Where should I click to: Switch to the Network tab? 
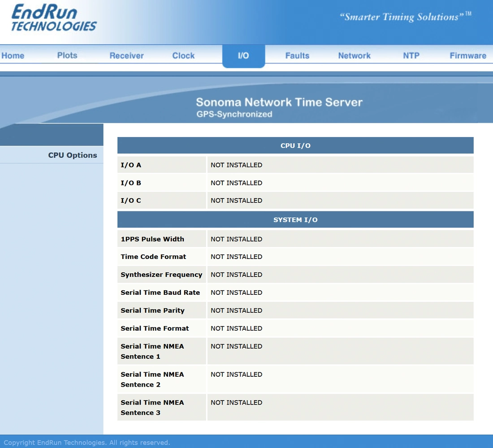click(x=355, y=56)
